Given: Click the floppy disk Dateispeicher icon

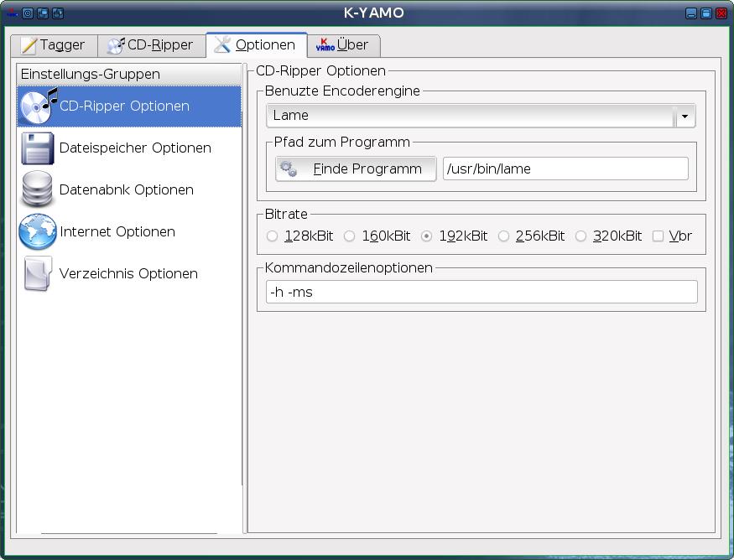Looking at the screenshot, I should tap(38, 148).
